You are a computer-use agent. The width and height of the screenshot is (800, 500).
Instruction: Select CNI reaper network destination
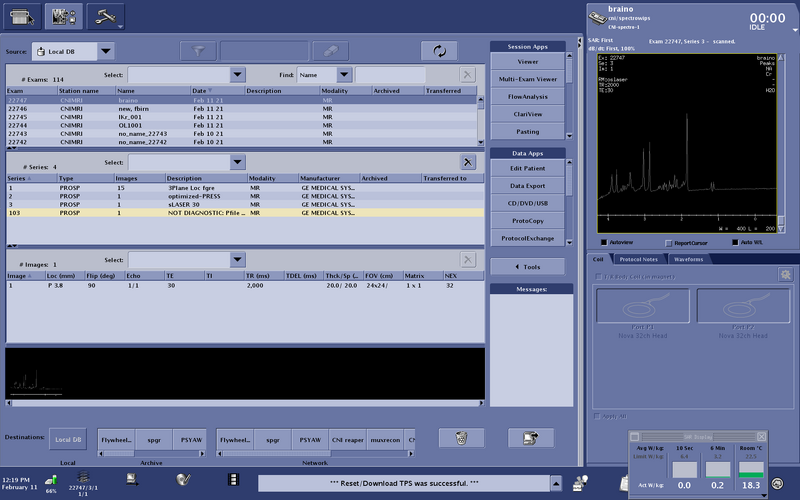tap(347, 440)
